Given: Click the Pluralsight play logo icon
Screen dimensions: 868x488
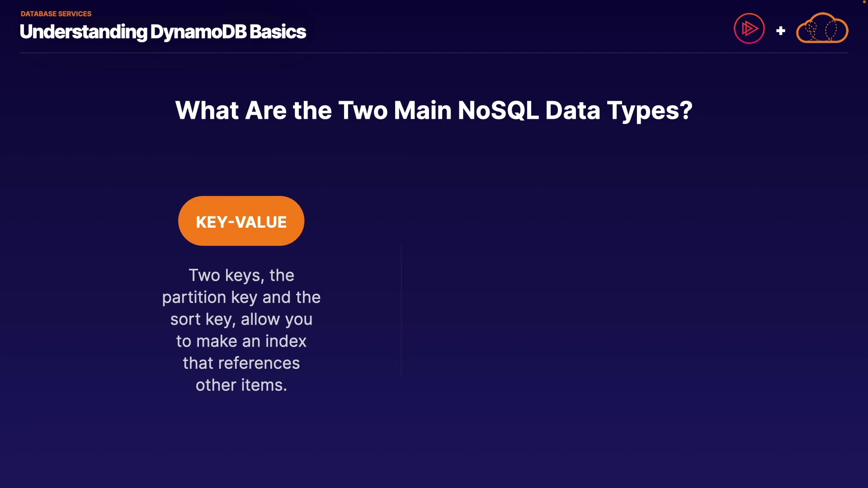Looking at the screenshot, I should pos(749,28).
